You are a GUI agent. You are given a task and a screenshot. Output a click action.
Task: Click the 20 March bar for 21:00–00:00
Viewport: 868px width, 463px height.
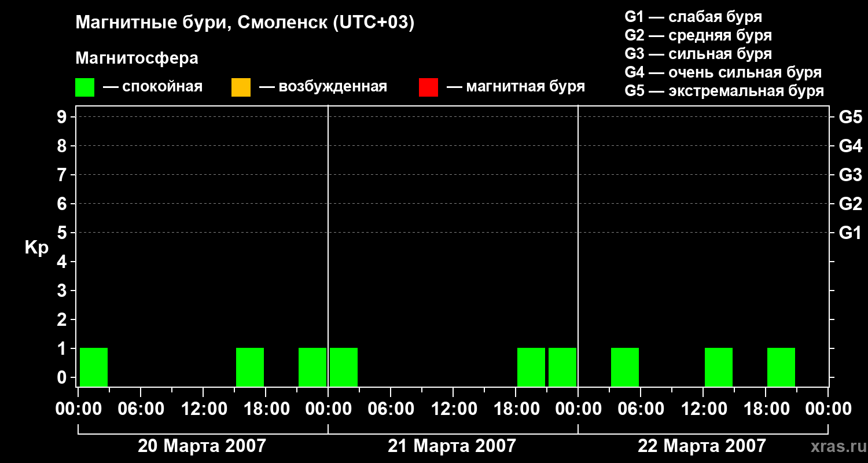(x=312, y=367)
